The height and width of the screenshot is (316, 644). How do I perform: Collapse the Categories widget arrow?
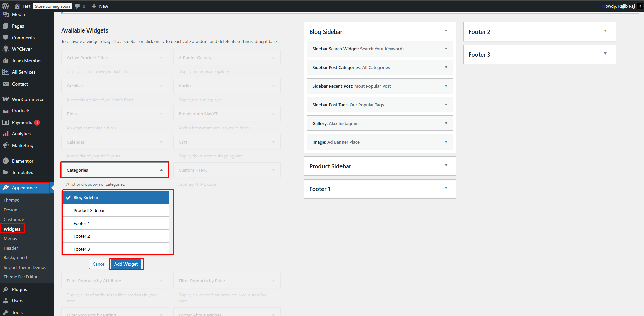coord(161,170)
